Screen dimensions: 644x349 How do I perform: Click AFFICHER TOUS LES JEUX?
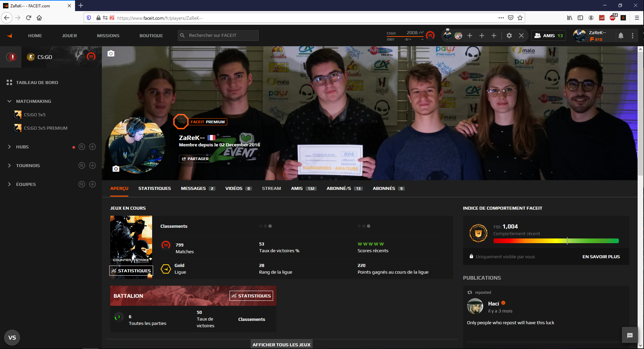[x=281, y=345]
